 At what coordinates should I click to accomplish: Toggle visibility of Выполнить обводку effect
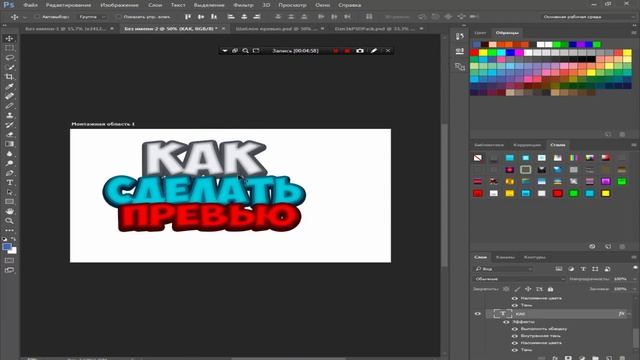pyautogui.click(x=514, y=329)
